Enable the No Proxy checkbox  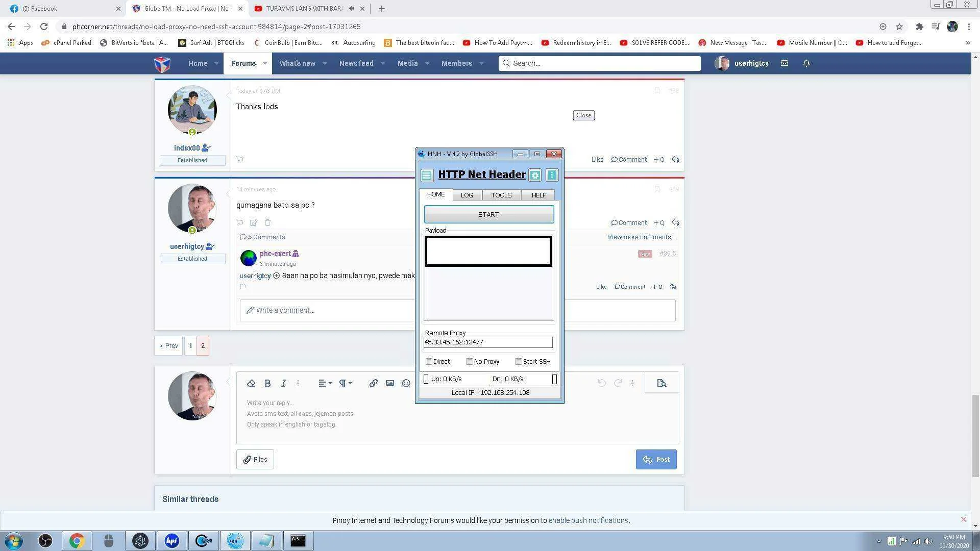pos(470,362)
